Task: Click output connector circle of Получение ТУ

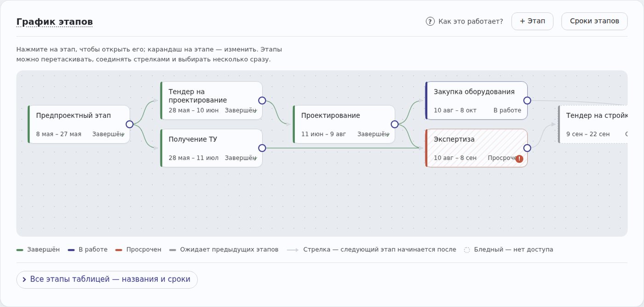Action: click(262, 148)
